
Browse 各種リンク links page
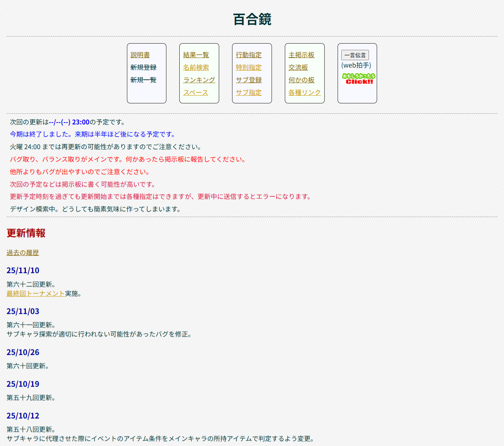tap(304, 93)
